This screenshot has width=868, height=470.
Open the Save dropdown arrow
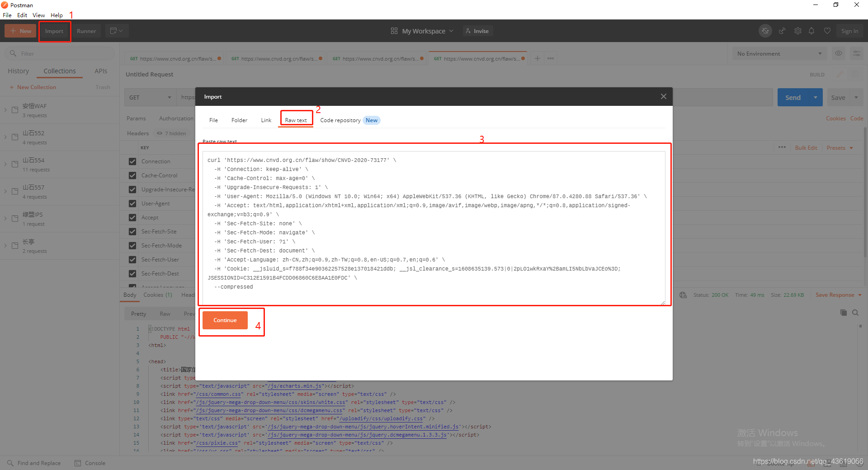(x=856, y=98)
